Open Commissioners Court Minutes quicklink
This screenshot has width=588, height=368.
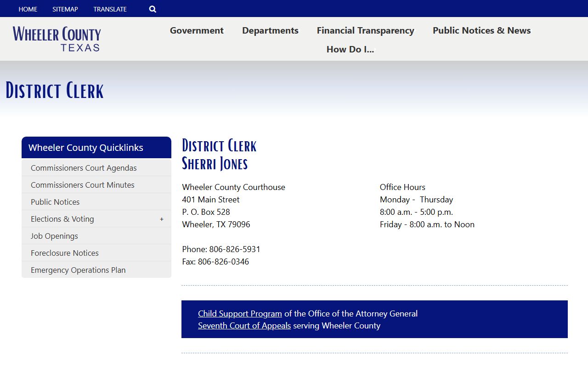96,185
